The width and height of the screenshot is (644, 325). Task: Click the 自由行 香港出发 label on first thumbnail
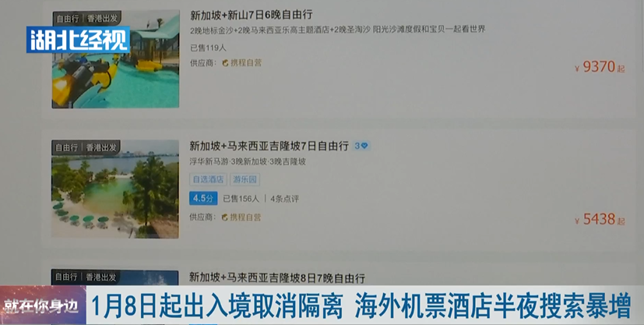[x=86, y=19]
